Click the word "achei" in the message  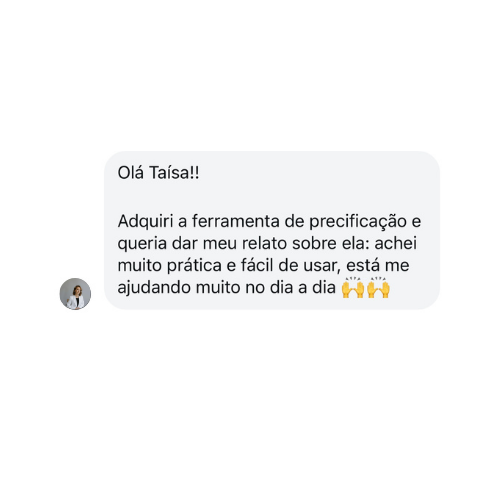[x=395, y=243]
